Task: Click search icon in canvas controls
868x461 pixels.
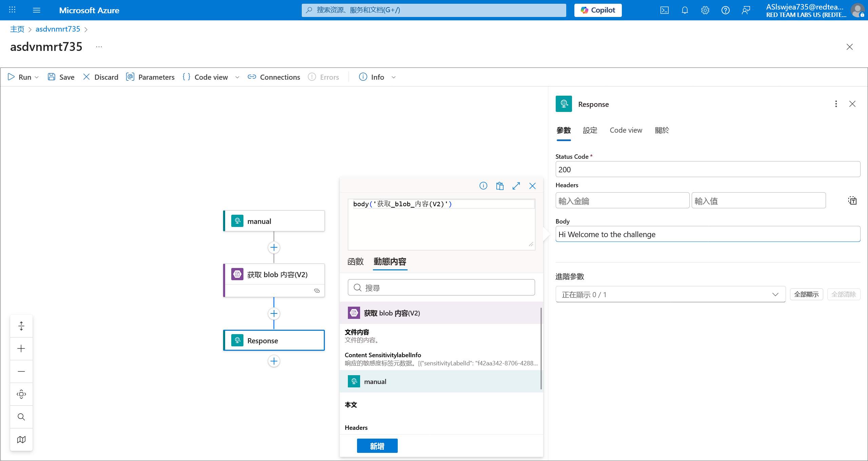Action: point(21,417)
